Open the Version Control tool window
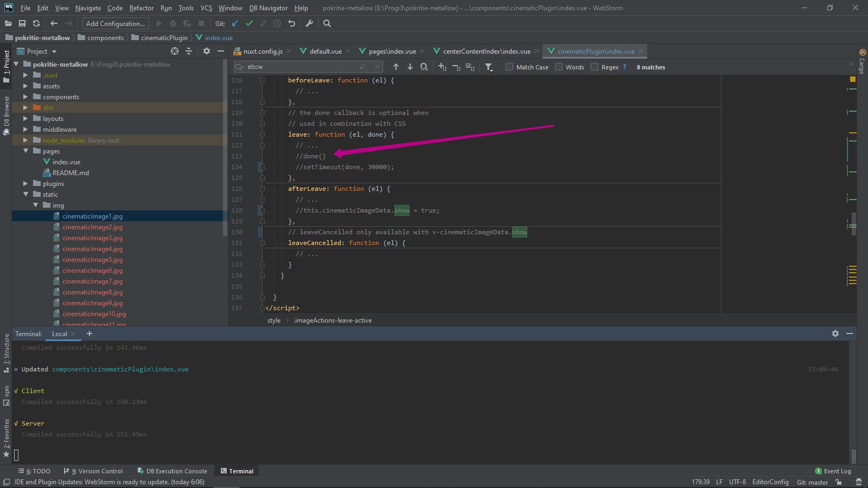Viewport: 868px width, 488px height. [x=93, y=471]
